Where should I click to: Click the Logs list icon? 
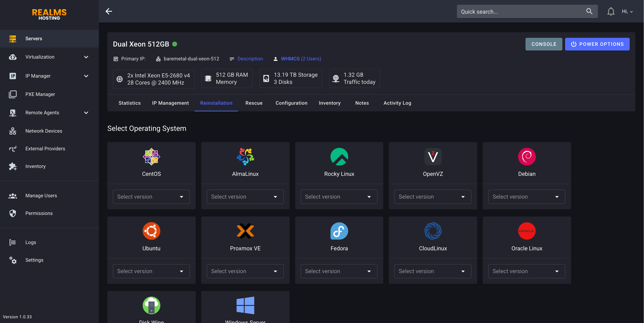coord(13,242)
